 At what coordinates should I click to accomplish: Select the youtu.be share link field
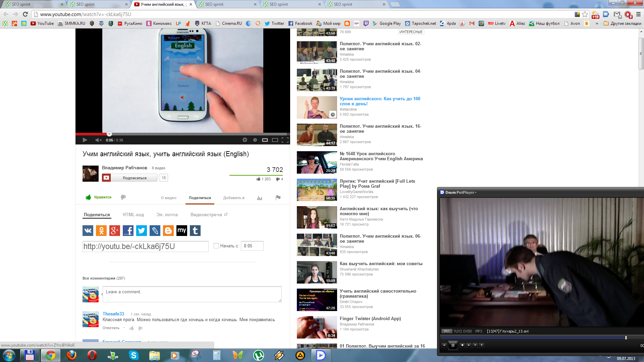coord(146,246)
